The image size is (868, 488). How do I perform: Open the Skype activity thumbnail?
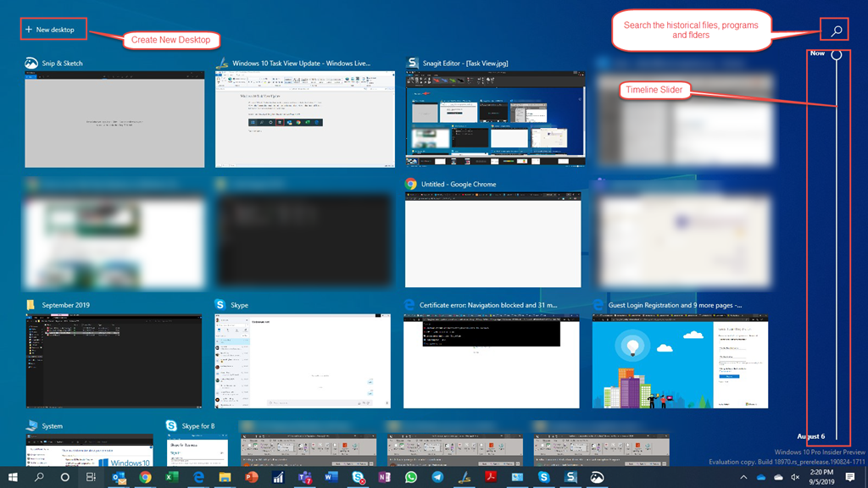click(x=303, y=359)
